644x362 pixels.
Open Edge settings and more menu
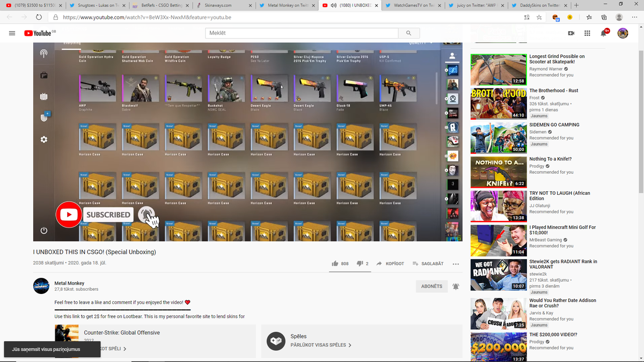(634, 17)
